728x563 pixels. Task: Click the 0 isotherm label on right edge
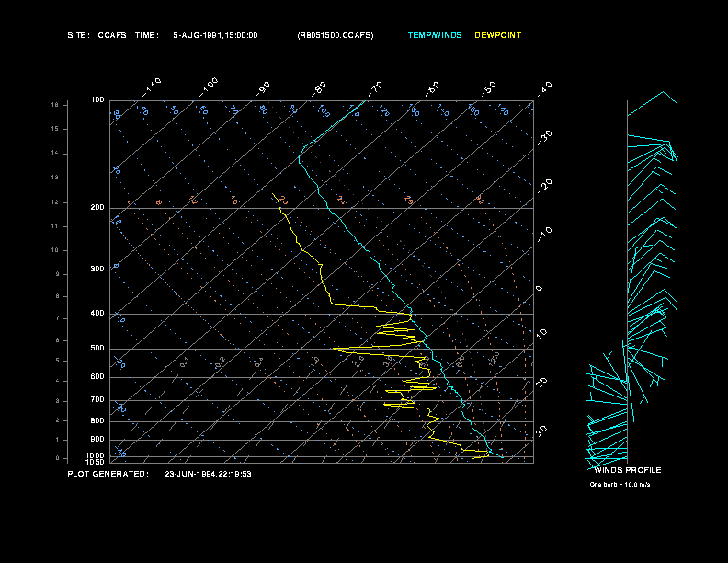pos(539,289)
